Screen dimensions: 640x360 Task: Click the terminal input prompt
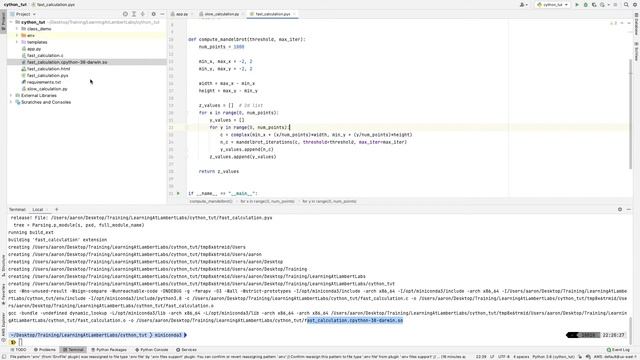(20, 342)
